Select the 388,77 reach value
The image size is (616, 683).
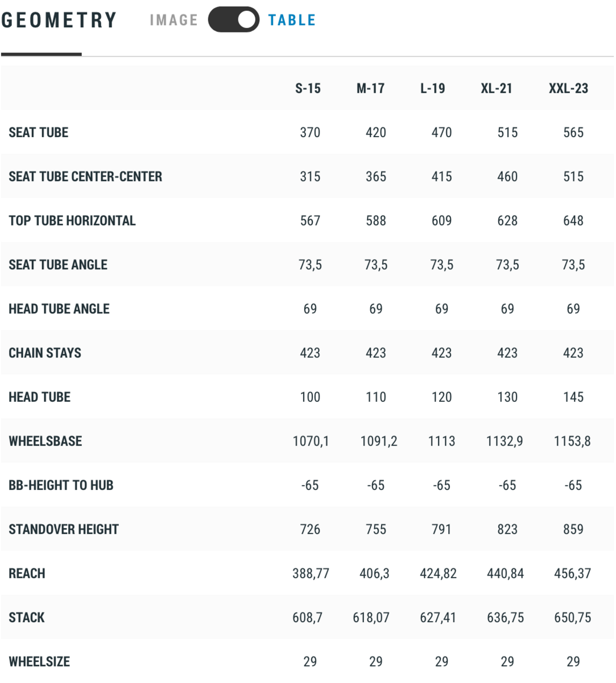pos(311,574)
